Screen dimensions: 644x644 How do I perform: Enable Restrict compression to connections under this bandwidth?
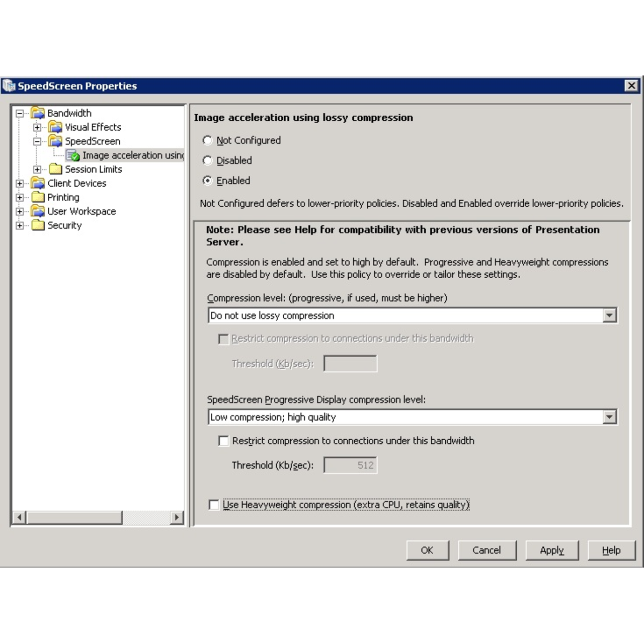(x=222, y=441)
